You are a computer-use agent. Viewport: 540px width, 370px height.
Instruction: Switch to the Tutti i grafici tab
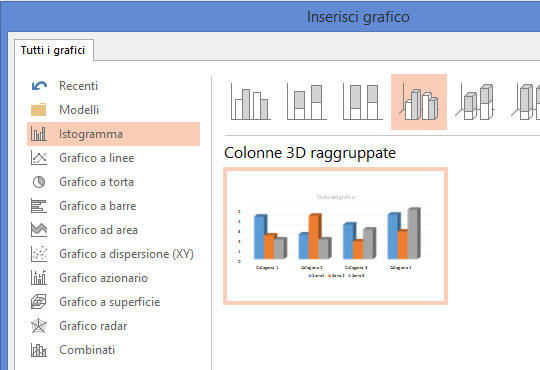click(x=53, y=50)
